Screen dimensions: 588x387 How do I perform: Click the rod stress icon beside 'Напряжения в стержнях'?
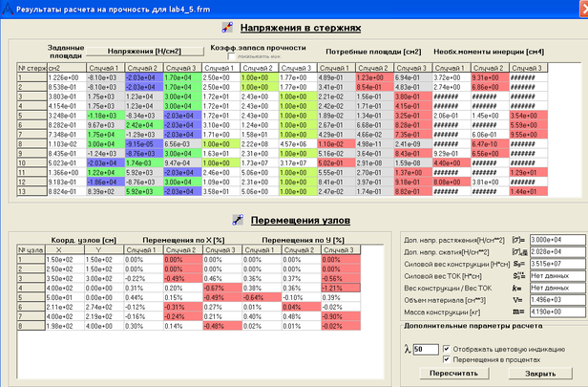click(227, 28)
